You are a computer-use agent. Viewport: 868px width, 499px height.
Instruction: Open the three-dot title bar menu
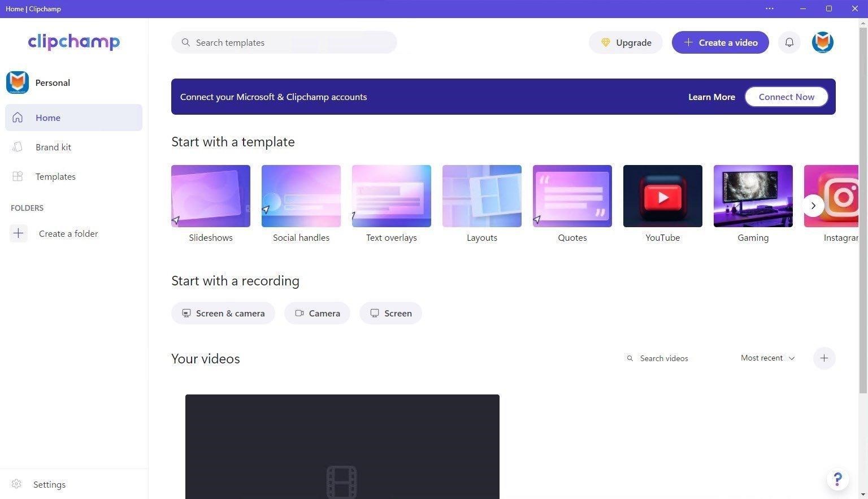(x=770, y=8)
